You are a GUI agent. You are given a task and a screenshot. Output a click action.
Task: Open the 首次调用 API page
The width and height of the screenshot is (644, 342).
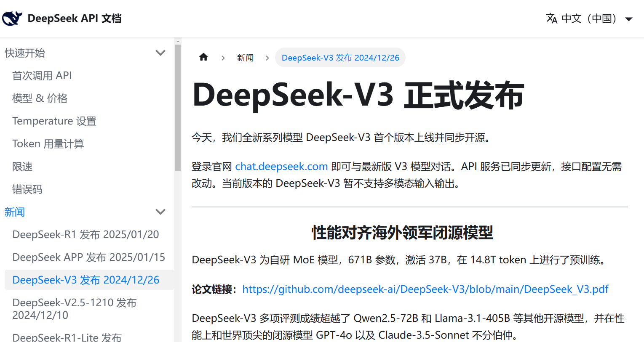pyautogui.click(x=42, y=75)
